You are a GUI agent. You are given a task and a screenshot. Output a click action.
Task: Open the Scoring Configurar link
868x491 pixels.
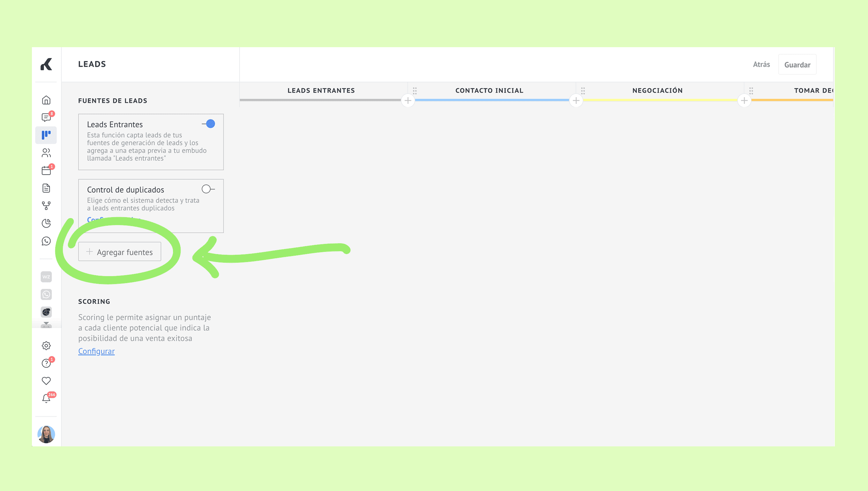(96, 351)
